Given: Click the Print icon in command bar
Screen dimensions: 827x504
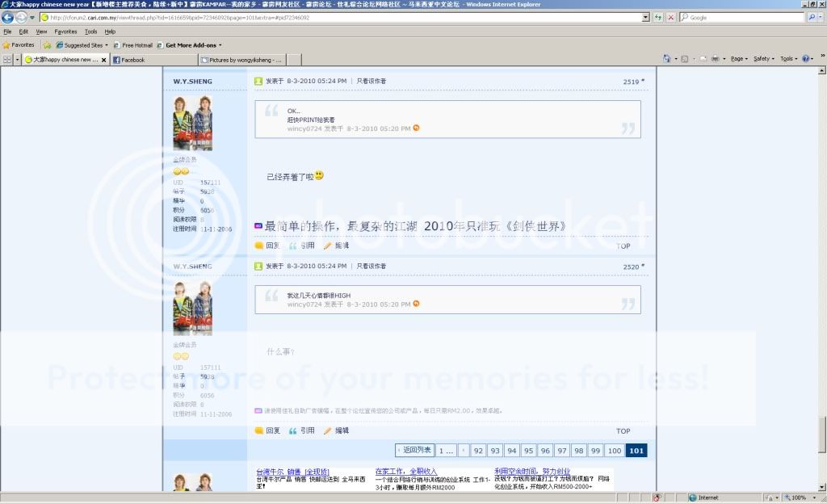Looking at the screenshot, I should [x=716, y=59].
